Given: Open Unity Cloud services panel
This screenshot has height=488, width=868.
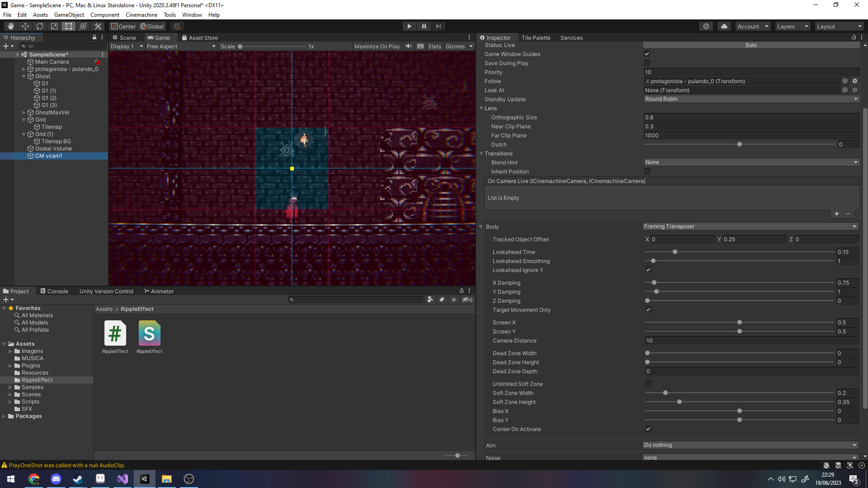Looking at the screenshot, I should coord(724,26).
